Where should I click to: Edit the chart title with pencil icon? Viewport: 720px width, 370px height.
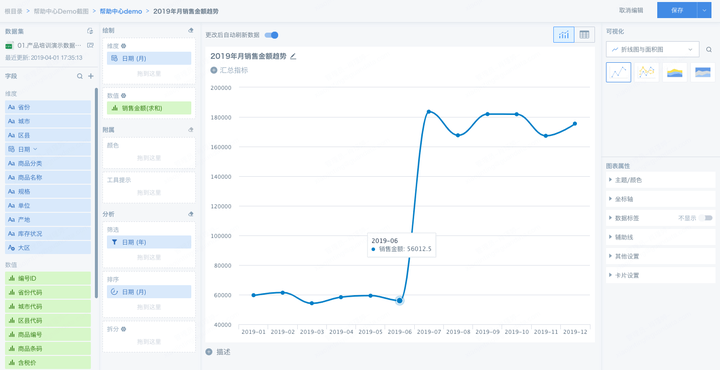click(293, 56)
